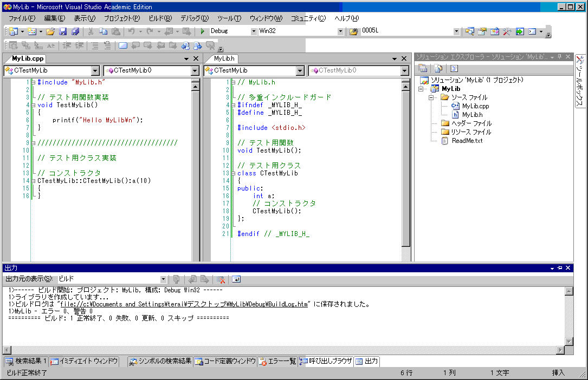Switch to the エラー一覧 tab
This screenshot has height=380, width=588.
coord(277,361)
